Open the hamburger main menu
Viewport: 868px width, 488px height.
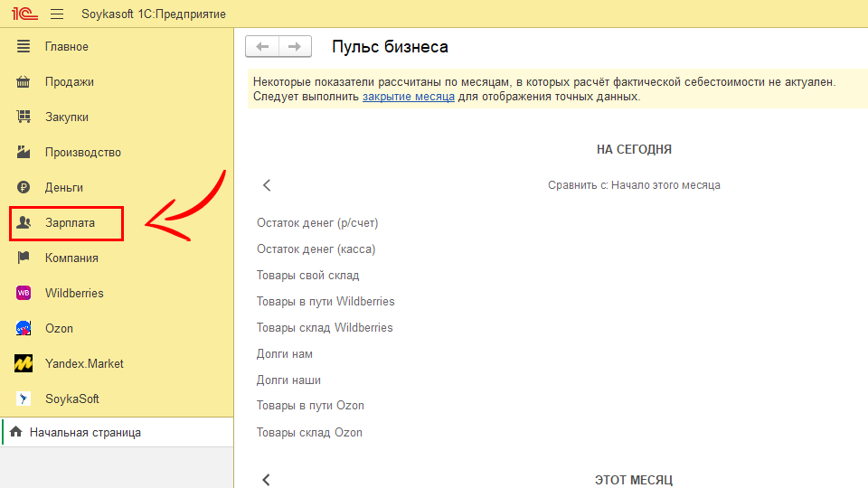coord(57,14)
